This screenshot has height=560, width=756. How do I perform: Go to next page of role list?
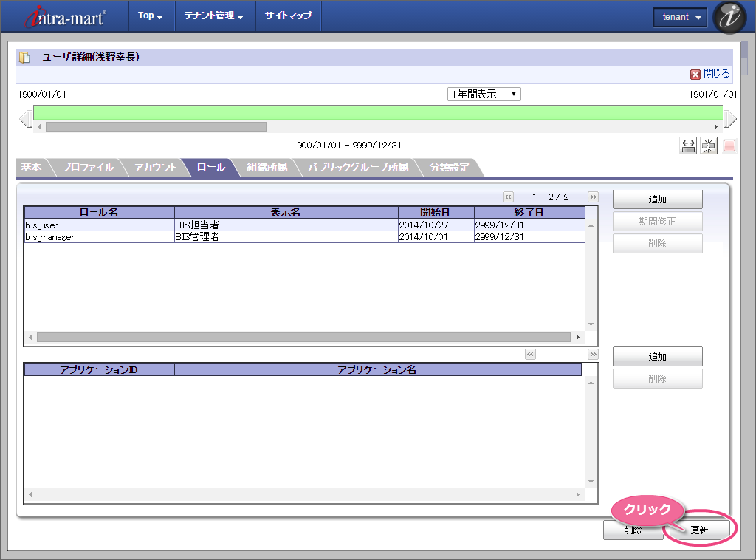pos(593,197)
